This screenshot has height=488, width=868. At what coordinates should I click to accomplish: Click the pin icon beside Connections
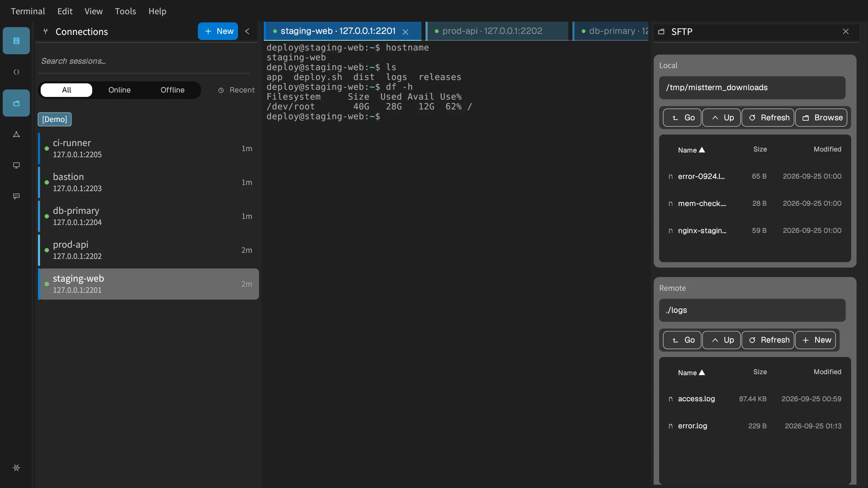click(45, 31)
